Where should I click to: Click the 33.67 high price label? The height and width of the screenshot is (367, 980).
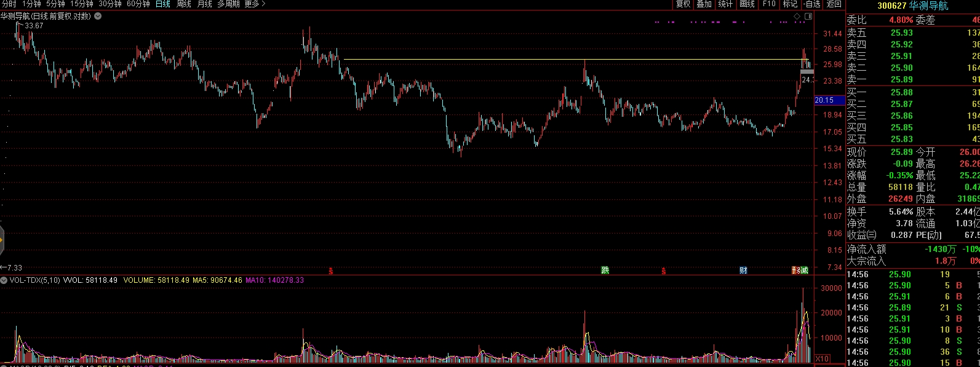[x=34, y=26]
